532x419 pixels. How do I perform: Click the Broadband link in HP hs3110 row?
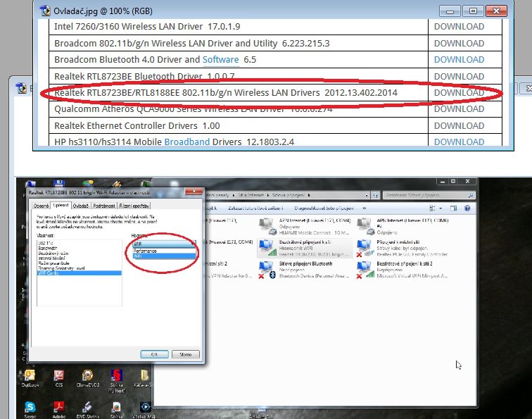(187, 142)
